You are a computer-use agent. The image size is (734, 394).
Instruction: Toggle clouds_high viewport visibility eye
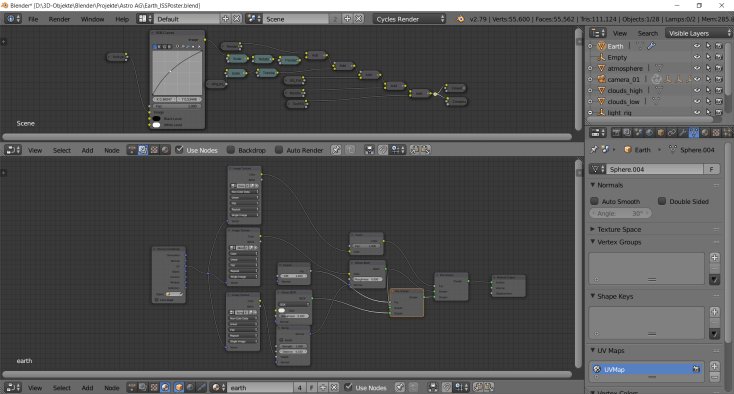[x=697, y=90]
